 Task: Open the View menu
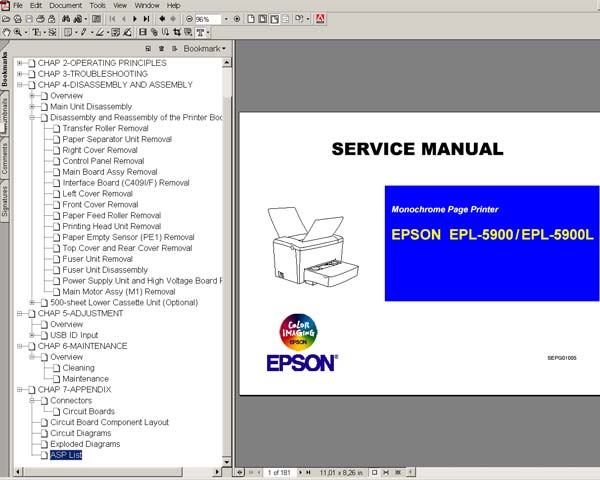[x=120, y=5]
